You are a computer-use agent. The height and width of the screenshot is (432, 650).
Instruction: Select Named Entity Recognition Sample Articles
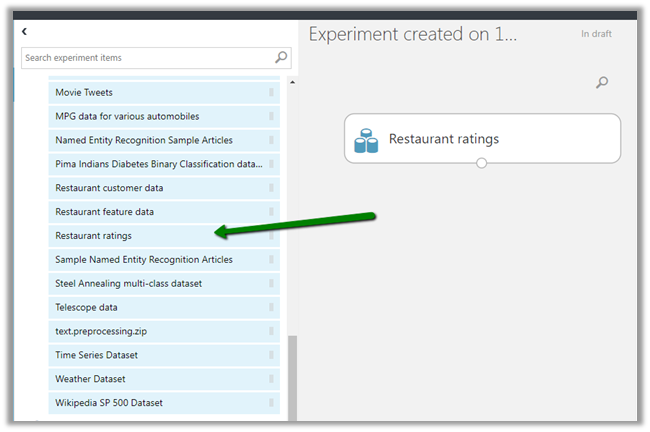tap(144, 141)
